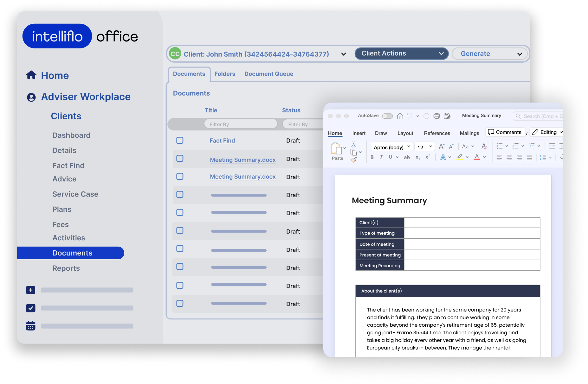Open the Editing mode dropdown
The height and width of the screenshot is (384, 588).
547,132
